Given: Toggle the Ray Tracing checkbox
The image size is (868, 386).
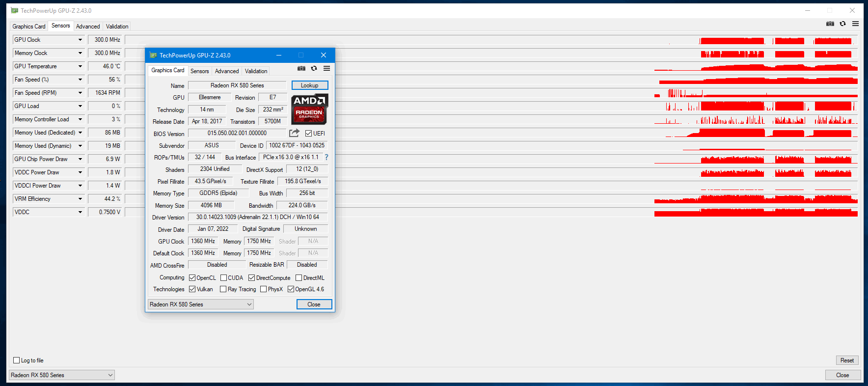Looking at the screenshot, I should [223, 289].
